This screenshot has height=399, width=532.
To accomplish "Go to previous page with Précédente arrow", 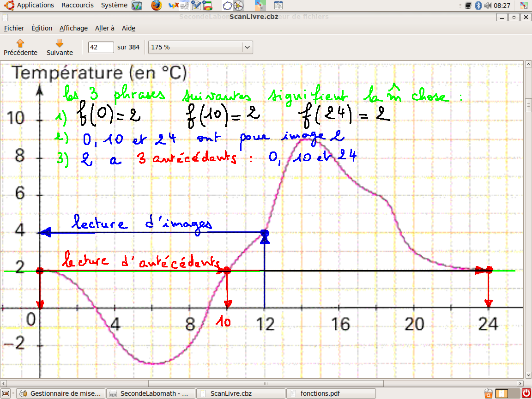I will tap(20, 47).
